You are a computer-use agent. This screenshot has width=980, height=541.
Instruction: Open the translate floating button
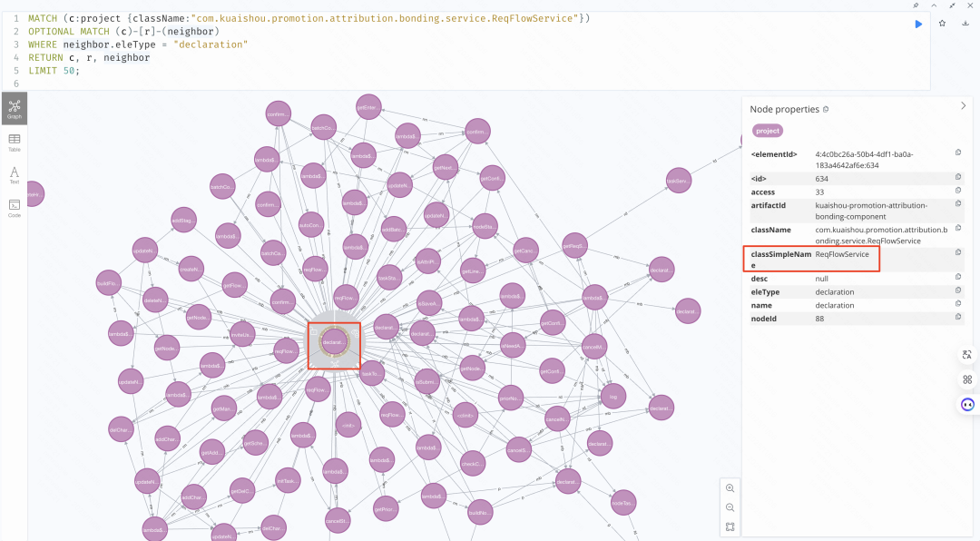point(967,355)
